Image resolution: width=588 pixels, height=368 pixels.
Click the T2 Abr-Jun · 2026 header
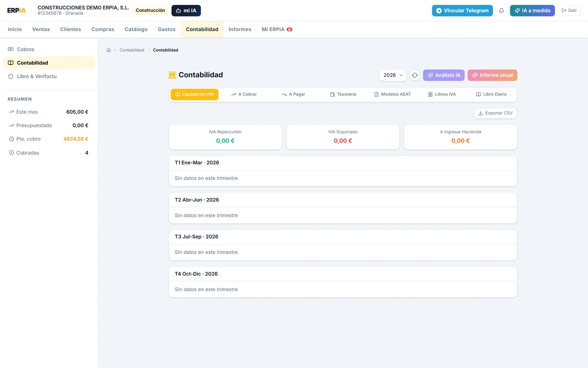point(343,200)
